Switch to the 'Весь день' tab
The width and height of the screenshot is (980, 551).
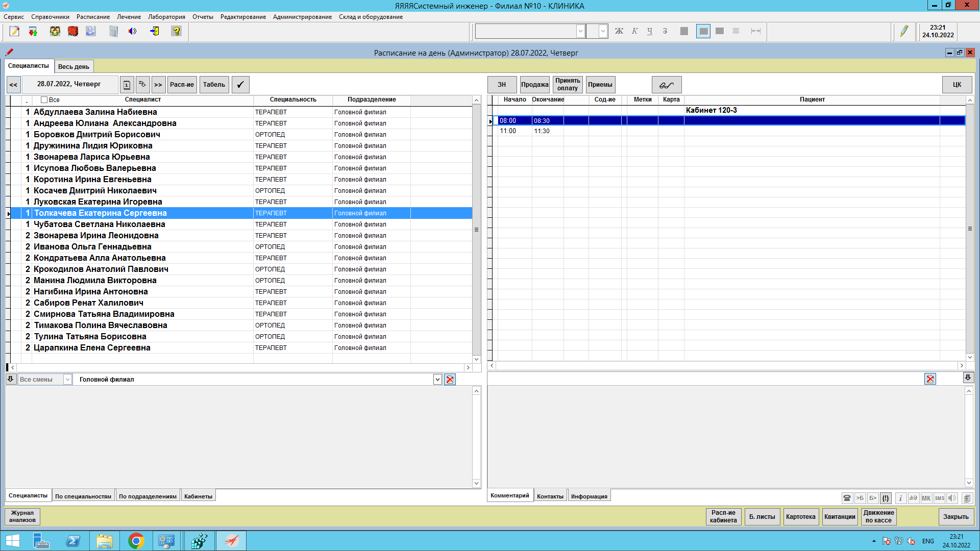[73, 67]
